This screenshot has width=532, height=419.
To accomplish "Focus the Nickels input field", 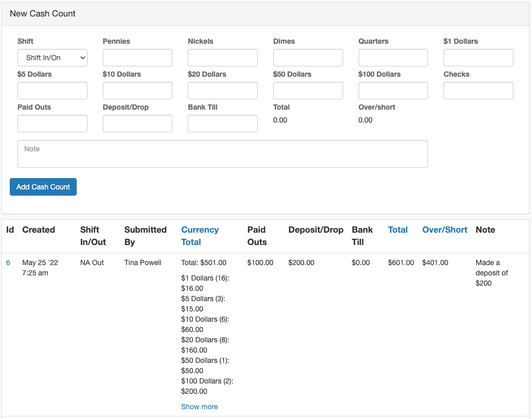I will (x=223, y=58).
